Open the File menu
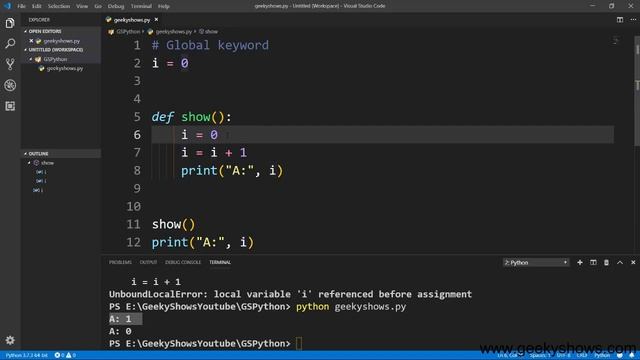 [x=22, y=6]
